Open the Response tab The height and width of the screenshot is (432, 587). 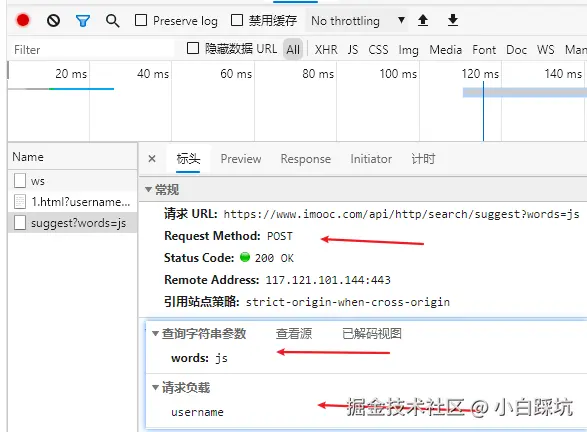(305, 159)
